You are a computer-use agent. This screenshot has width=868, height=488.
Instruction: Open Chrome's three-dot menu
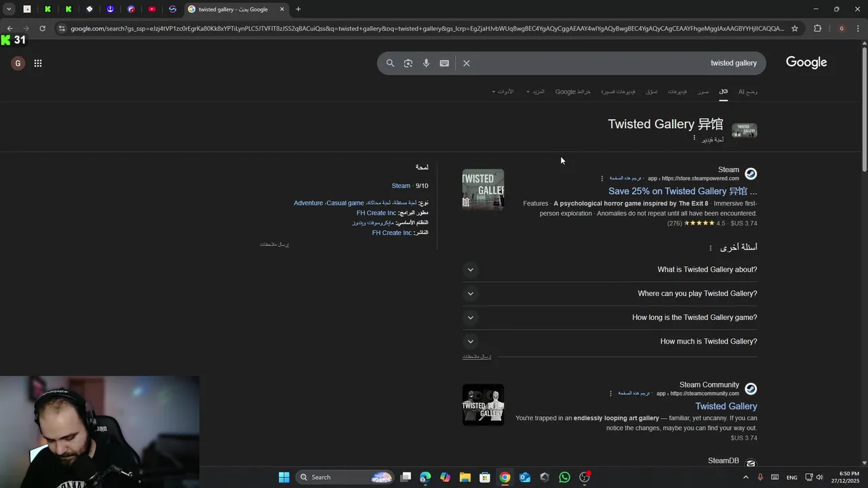859,28
